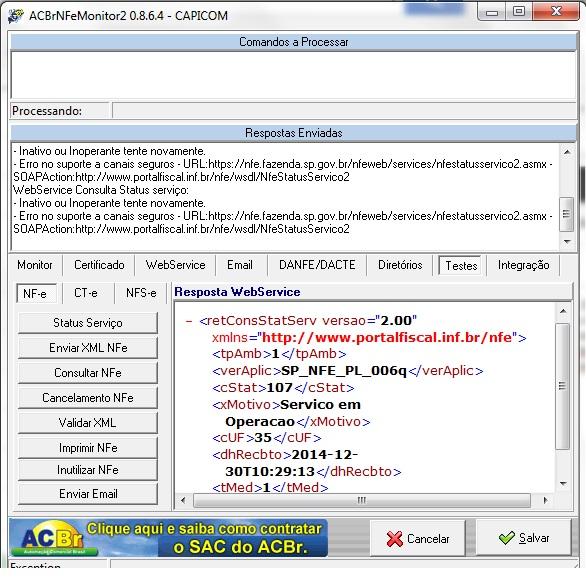Open the Certificado tab
Viewport: 586px width, 583px height.
coord(99,265)
